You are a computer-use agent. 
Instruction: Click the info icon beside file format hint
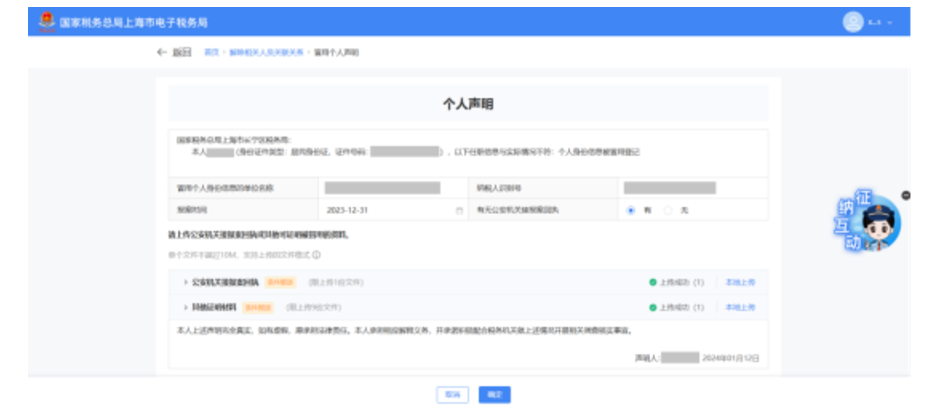point(316,255)
